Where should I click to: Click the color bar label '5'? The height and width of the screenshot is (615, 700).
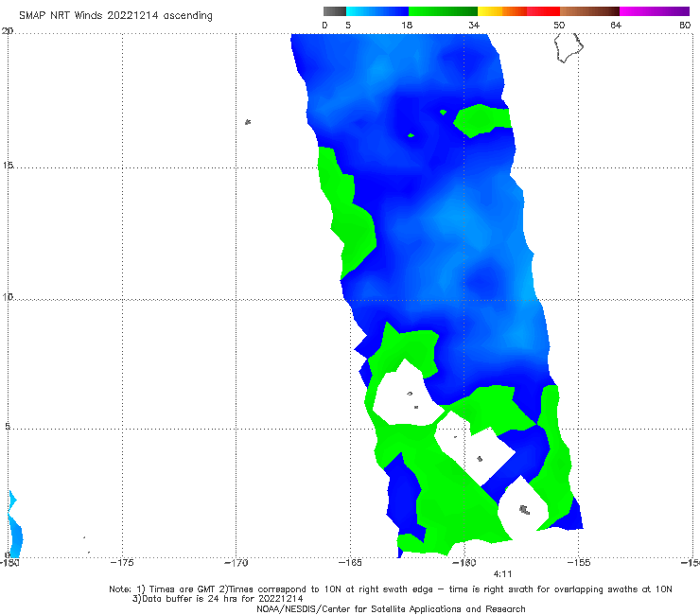pos(348,26)
